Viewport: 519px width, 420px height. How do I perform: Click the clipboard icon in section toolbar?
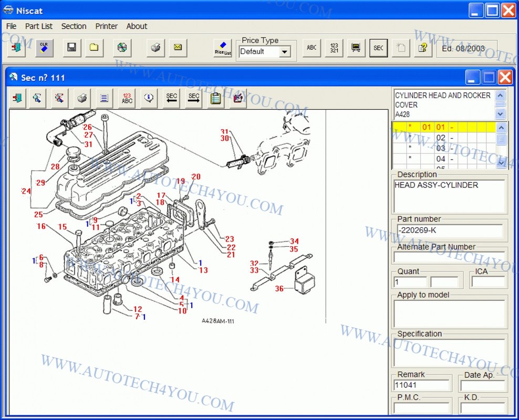coord(215,98)
